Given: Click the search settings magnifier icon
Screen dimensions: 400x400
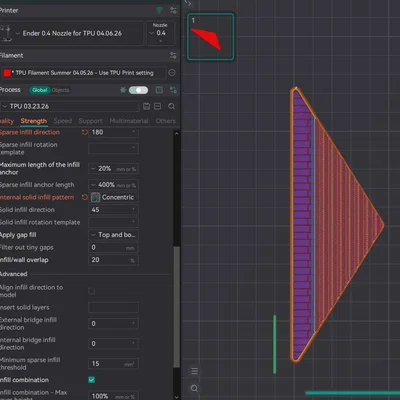Looking at the screenshot, I should tap(171, 106).
